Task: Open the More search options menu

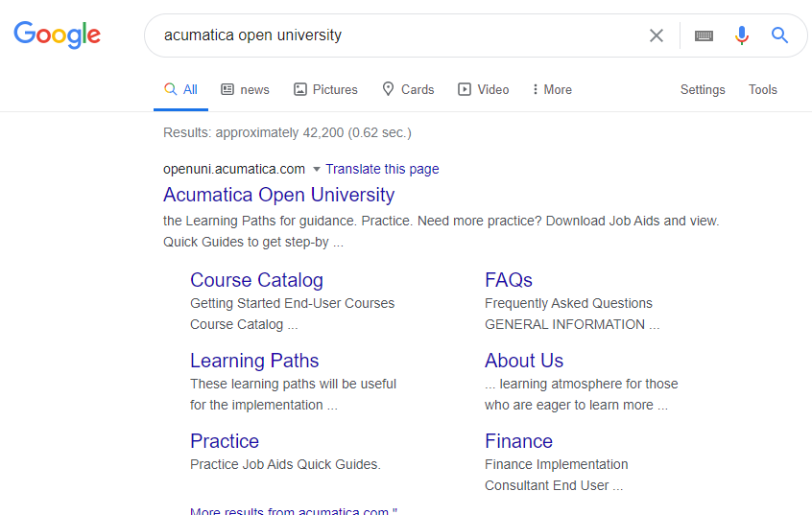Action: click(x=552, y=89)
